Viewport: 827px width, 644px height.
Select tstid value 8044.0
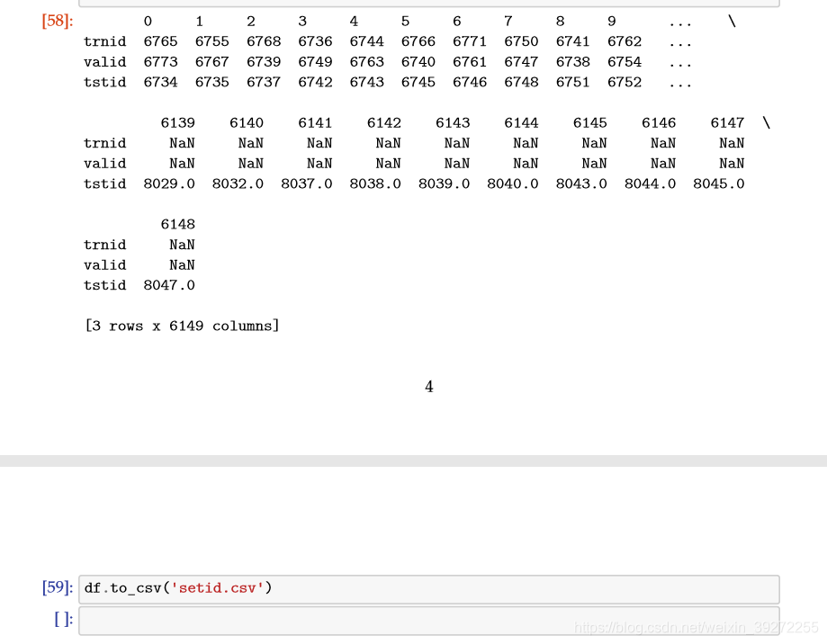coord(651,183)
